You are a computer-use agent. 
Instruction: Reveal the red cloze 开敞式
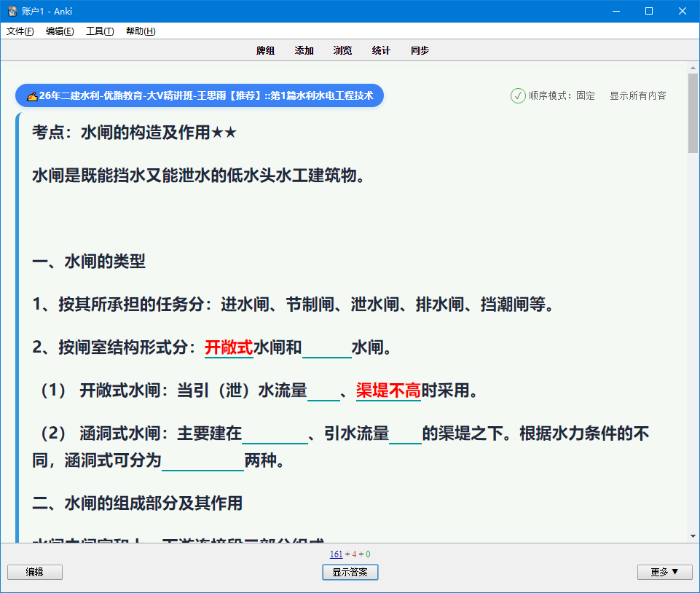[x=229, y=347]
